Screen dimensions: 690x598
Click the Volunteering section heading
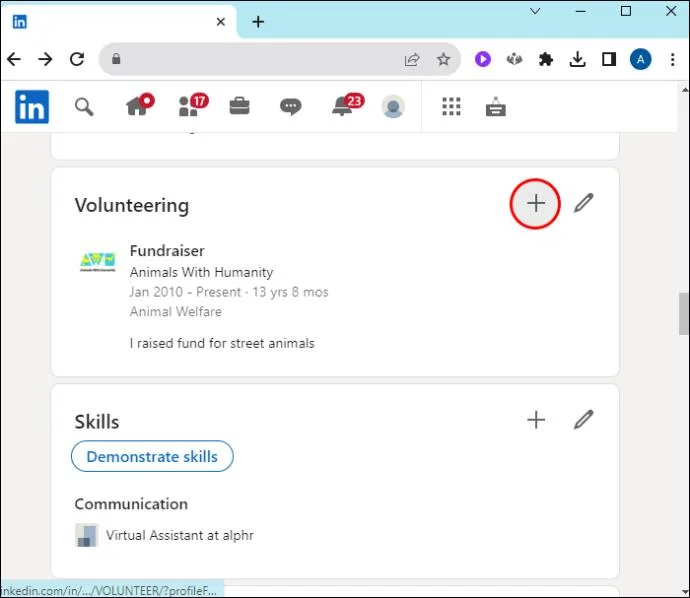click(132, 205)
